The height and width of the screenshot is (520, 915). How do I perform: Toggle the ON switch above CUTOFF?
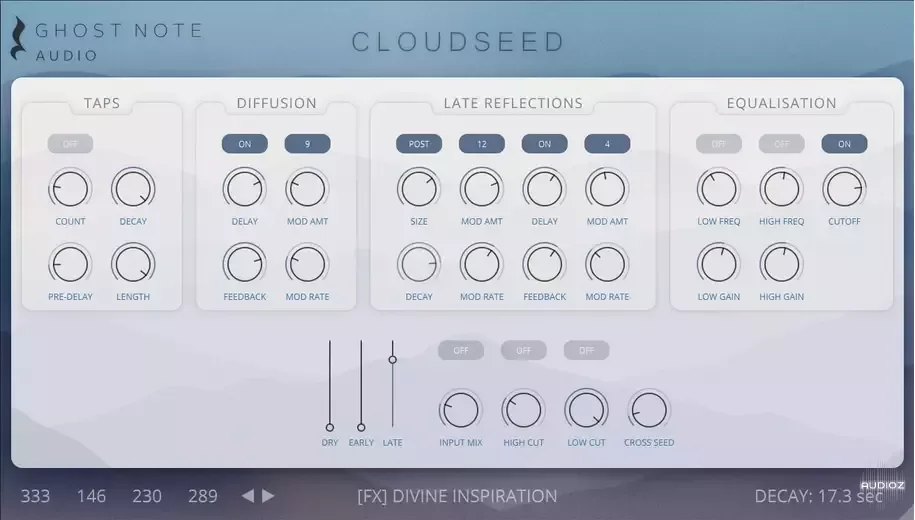pyautogui.click(x=844, y=144)
